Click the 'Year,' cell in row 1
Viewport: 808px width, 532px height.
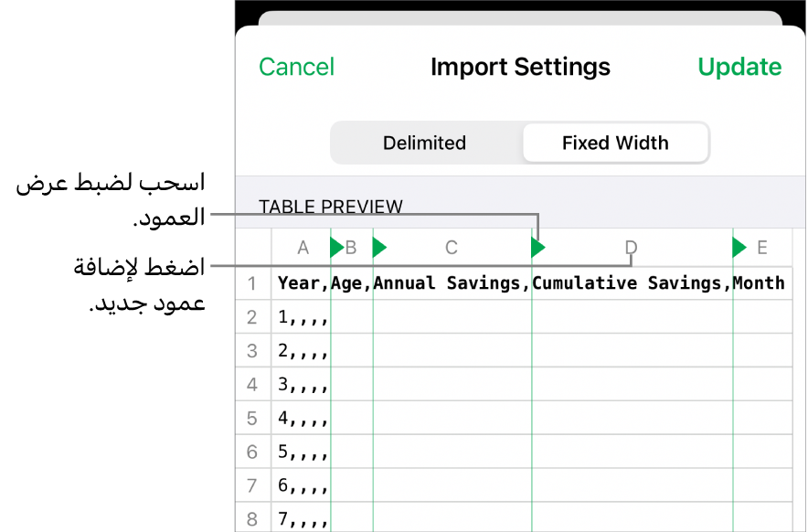301,283
